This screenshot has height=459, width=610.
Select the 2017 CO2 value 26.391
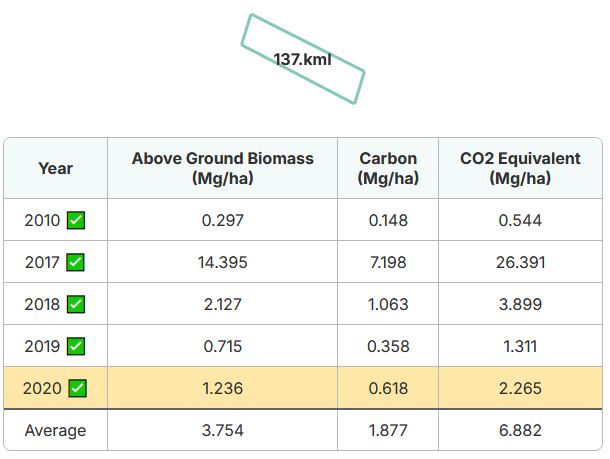click(x=520, y=262)
